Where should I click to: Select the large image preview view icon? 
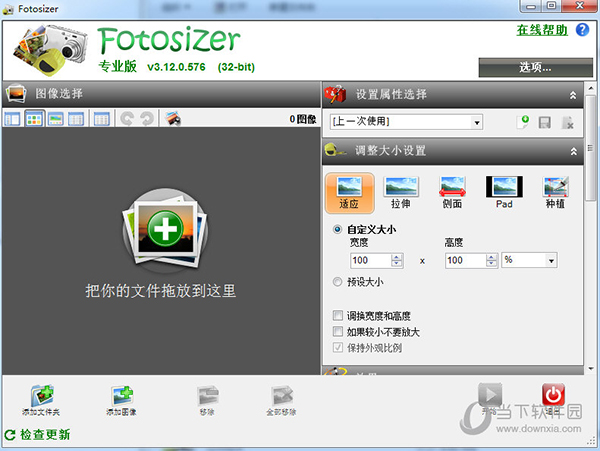(56, 119)
